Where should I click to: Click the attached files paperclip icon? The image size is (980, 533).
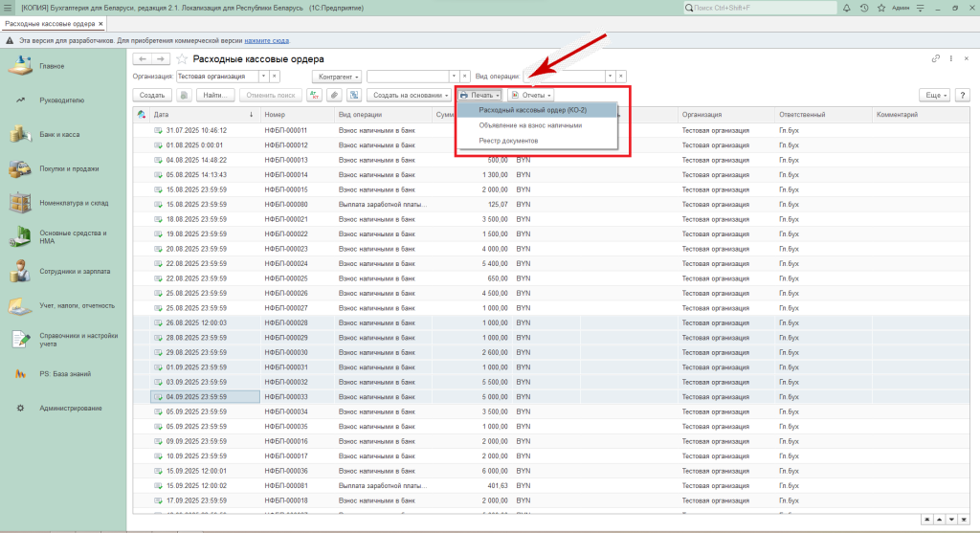tap(333, 96)
